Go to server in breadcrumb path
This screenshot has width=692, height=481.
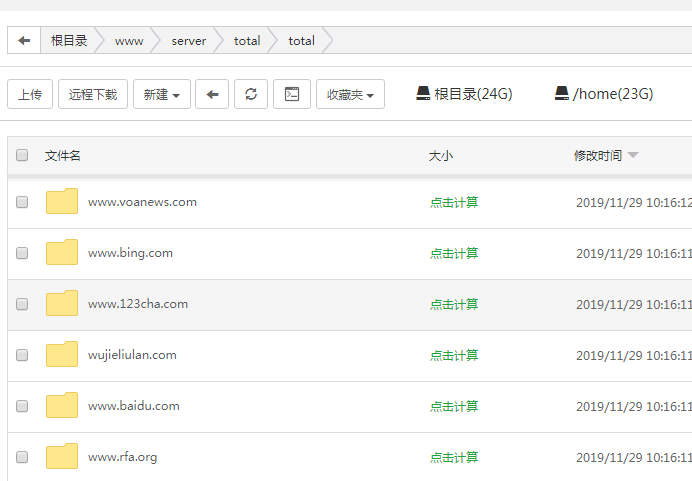pyautogui.click(x=189, y=41)
